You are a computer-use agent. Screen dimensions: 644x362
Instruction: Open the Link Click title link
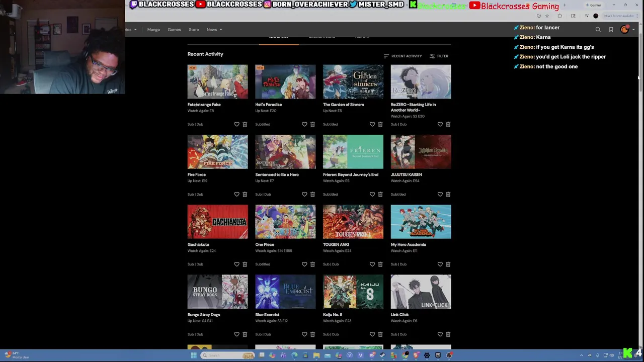tap(399, 315)
